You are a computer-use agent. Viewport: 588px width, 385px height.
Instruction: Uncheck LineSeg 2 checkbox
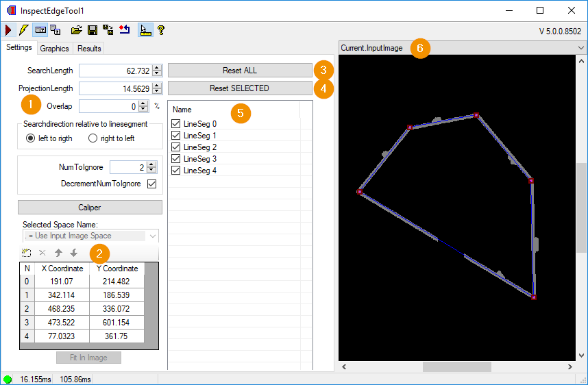[175, 147]
